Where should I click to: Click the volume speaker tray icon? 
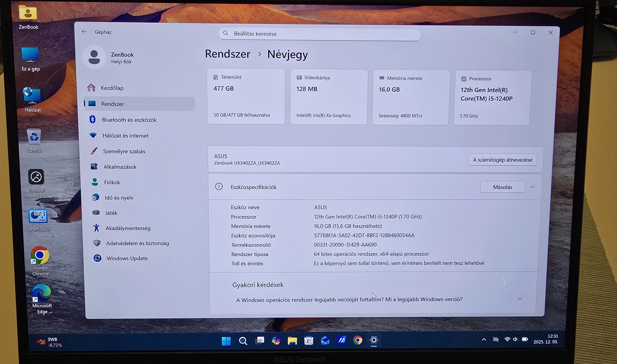[516, 339]
